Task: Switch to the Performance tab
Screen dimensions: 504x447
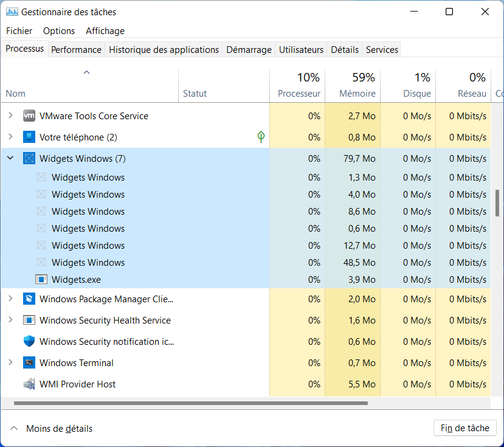Action: pyautogui.click(x=76, y=50)
